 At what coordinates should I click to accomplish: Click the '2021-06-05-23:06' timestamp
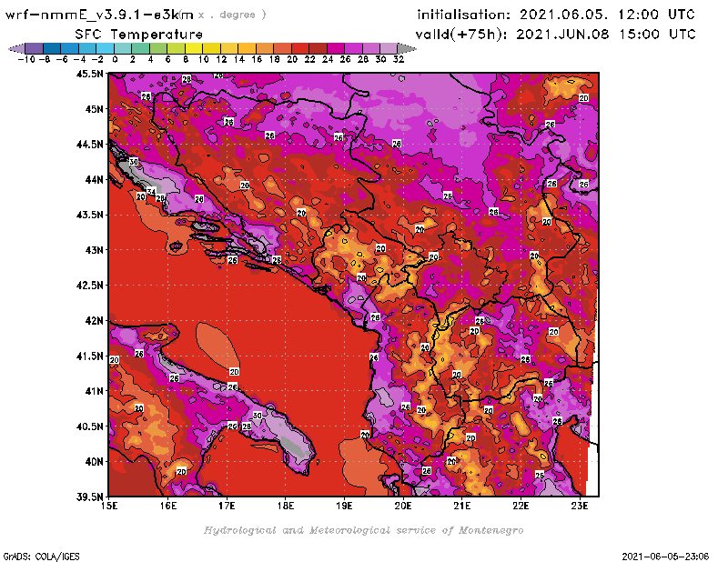(665, 556)
